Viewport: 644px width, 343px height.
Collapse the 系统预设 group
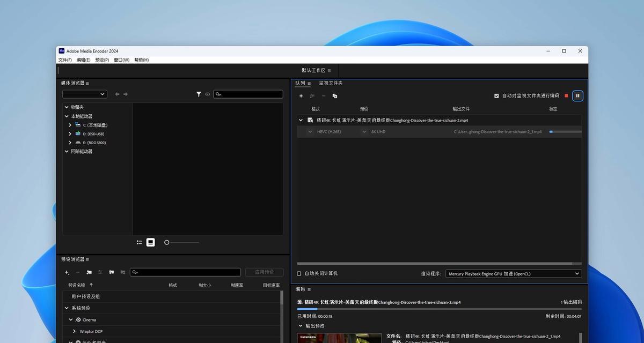[67, 308]
